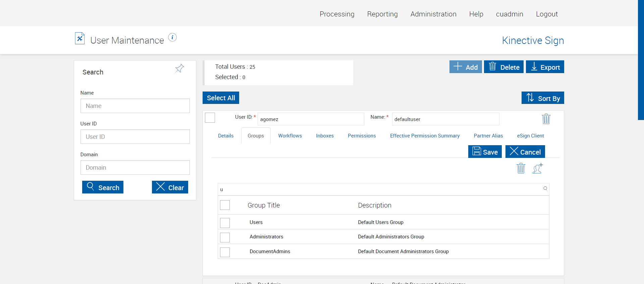Switch to the Permissions tab
Image resolution: width=644 pixels, height=284 pixels.
(x=362, y=136)
